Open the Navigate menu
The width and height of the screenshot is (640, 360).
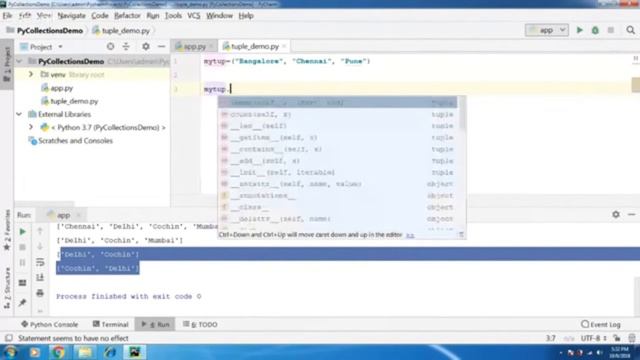(x=71, y=16)
